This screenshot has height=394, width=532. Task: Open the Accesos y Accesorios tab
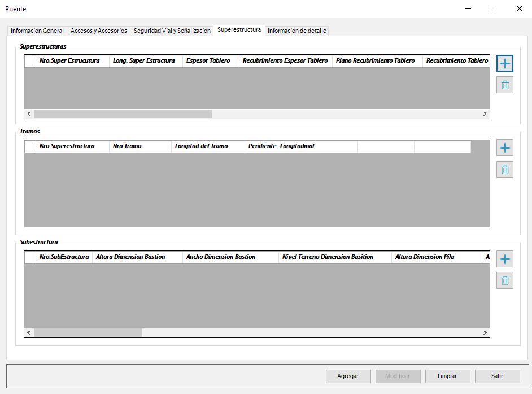click(x=99, y=31)
